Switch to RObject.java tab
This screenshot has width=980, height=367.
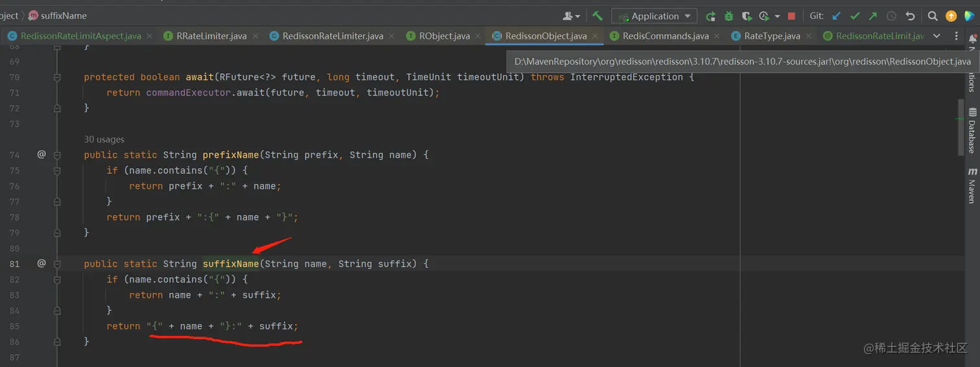444,36
